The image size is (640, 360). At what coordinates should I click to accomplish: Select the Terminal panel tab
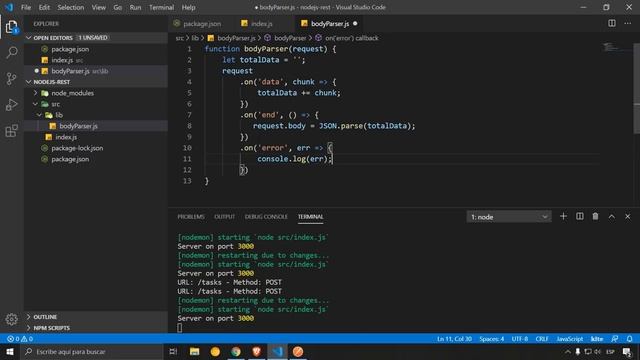[x=310, y=217]
